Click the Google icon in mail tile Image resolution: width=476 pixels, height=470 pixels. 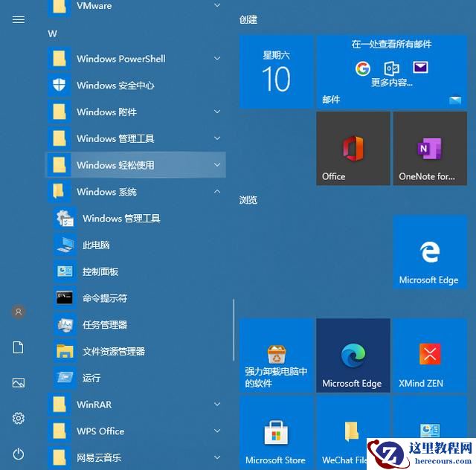pyautogui.click(x=362, y=68)
